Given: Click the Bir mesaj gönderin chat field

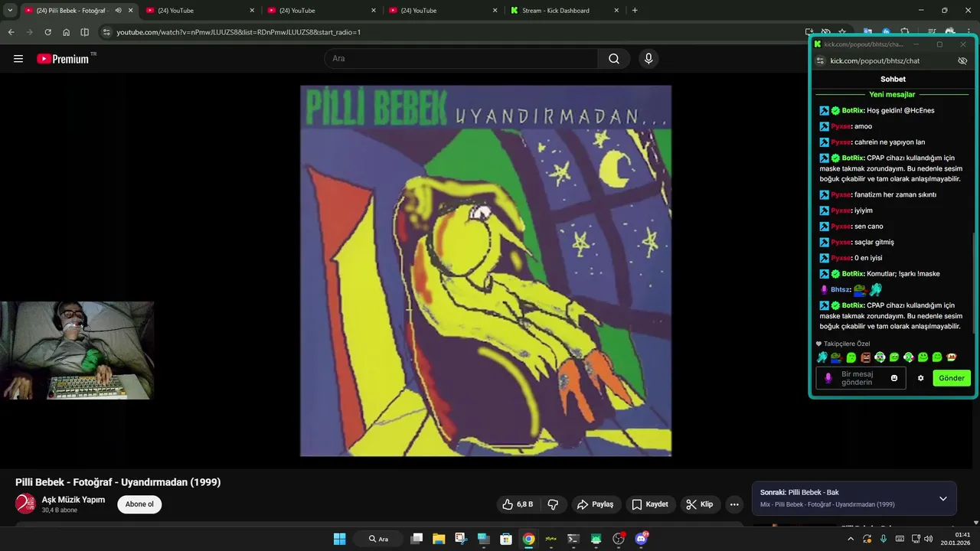Looking at the screenshot, I should point(861,378).
